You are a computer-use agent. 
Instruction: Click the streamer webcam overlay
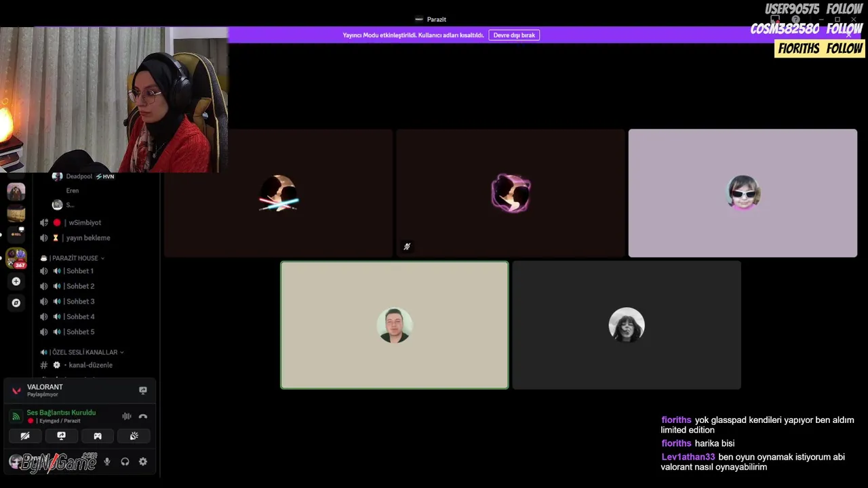pos(114,100)
